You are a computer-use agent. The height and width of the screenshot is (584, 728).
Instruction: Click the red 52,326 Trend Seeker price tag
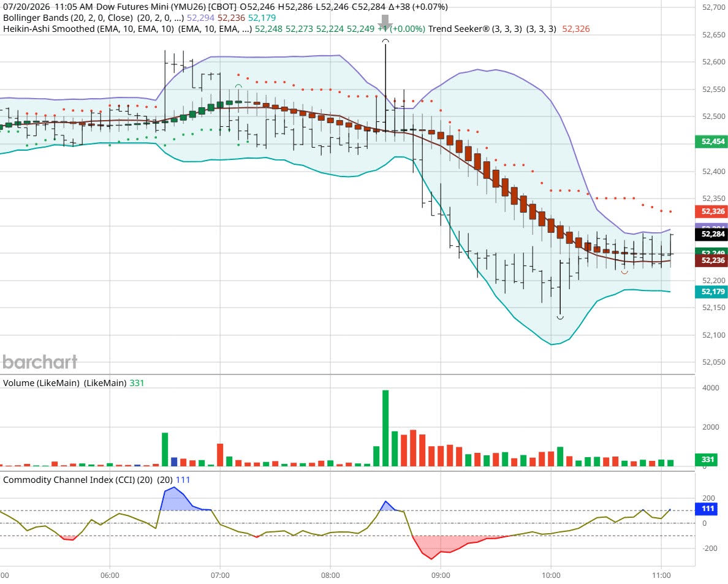click(x=711, y=211)
